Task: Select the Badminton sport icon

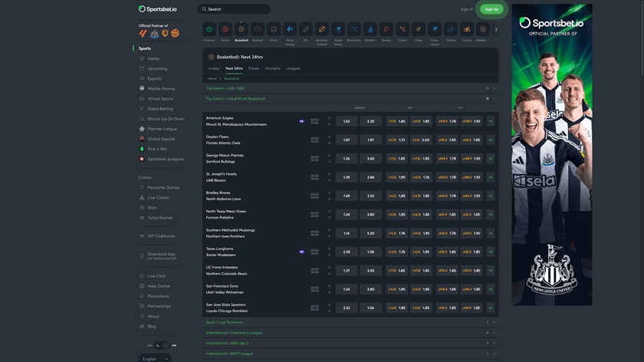Action: tap(354, 29)
